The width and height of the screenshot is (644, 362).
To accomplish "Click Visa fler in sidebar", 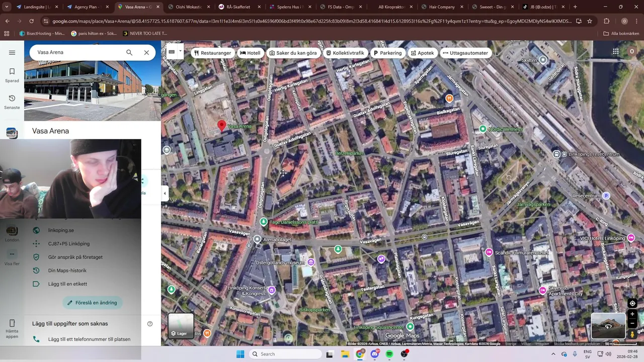I will coord(12,258).
